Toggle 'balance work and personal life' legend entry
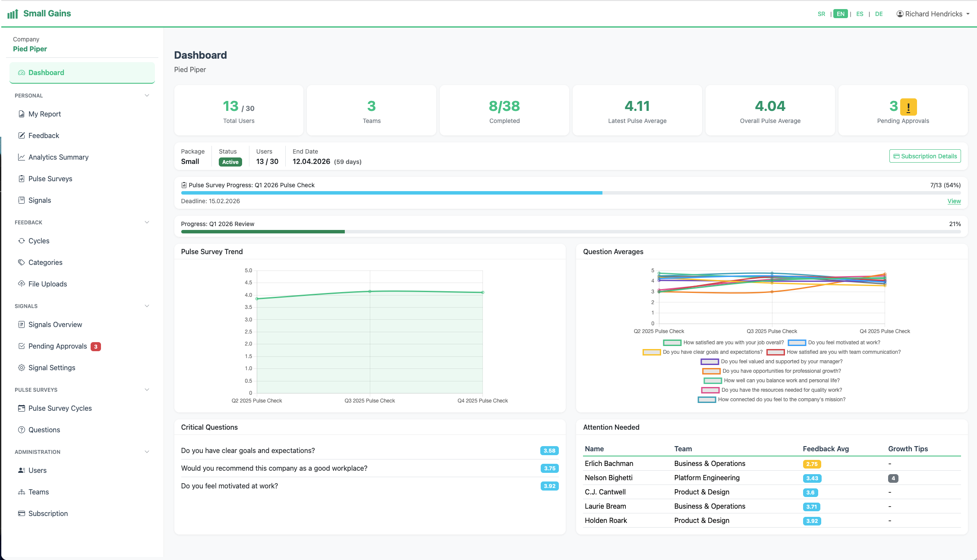 click(772, 381)
